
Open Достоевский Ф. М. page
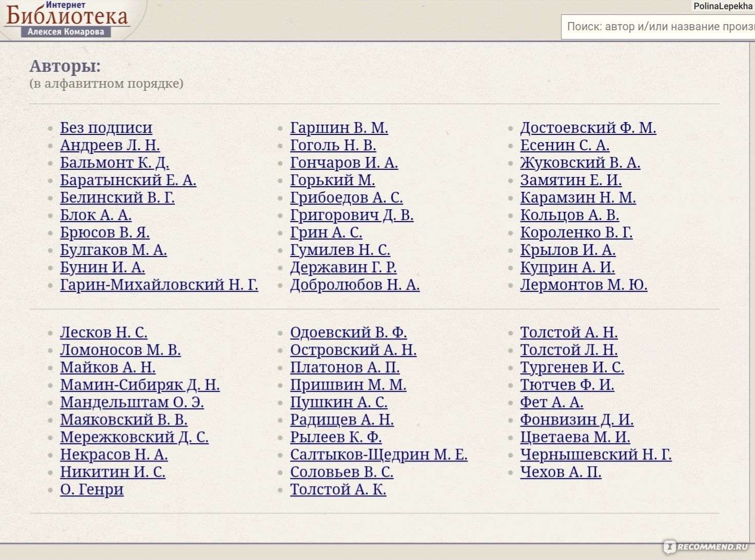pos(588,128)
